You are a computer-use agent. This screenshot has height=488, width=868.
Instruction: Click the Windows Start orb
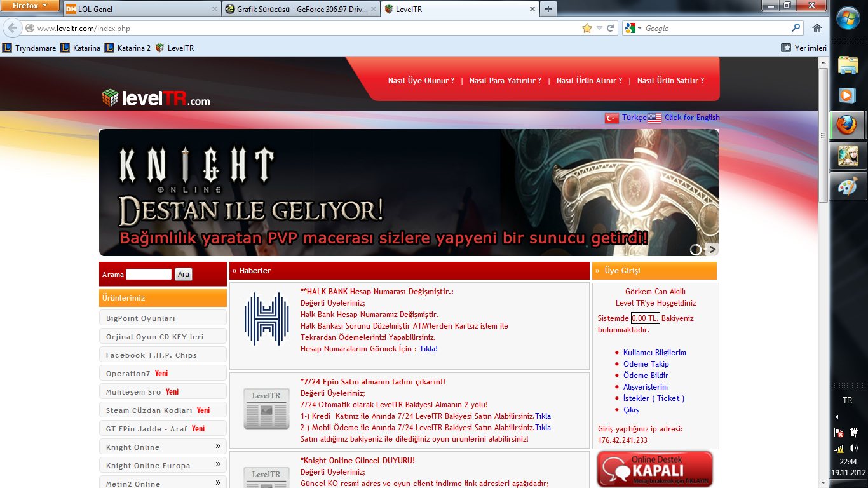pyautogui.click(x=848, y=18)
